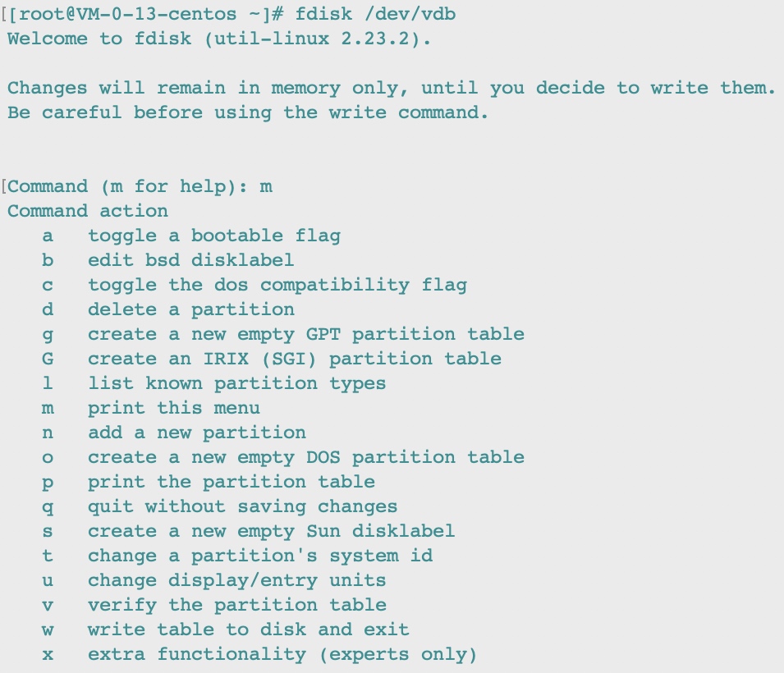
Task: Click the 'delete a partition' entry
Action: point(191,309)
